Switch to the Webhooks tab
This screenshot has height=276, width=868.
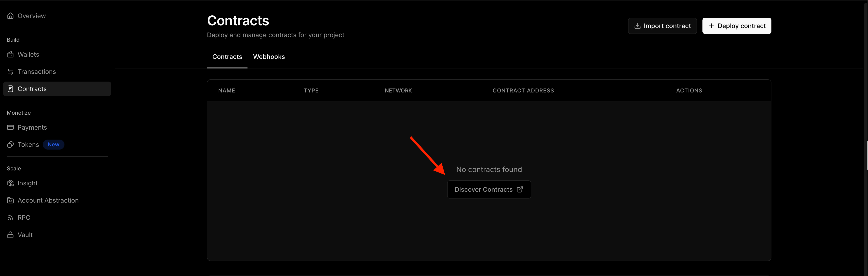click(268, 57)
